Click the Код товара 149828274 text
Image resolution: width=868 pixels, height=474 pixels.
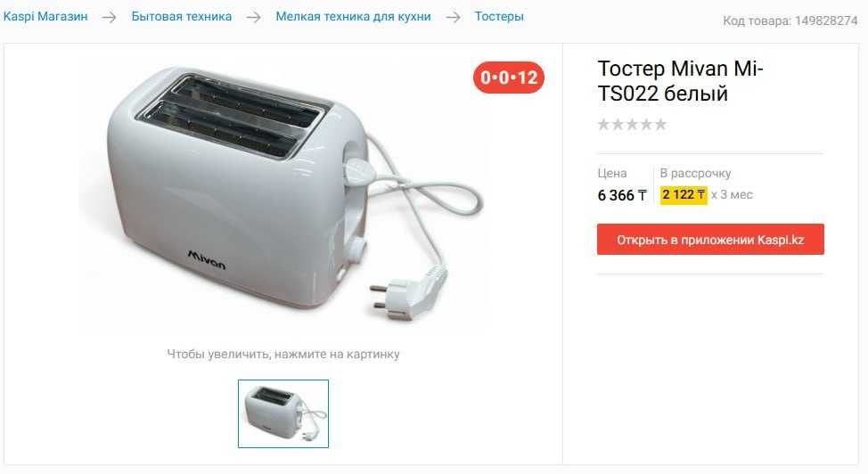790,21
